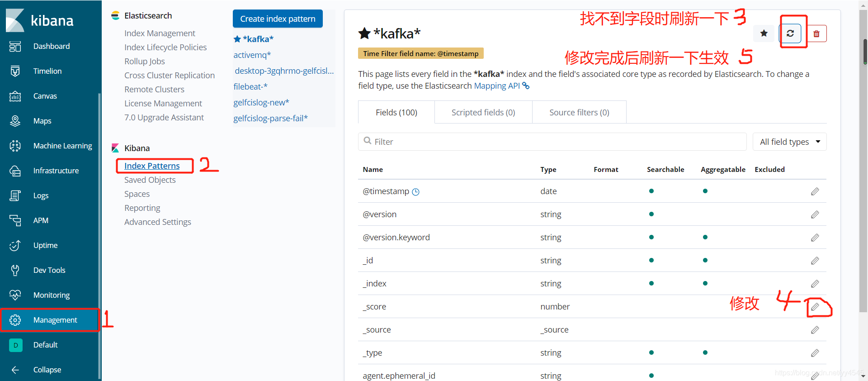The height and width of the screenshot is (381, 868).
Task: Select the gelfcislog-parse-fail* index pattern
Action: [x=270, y=118]
